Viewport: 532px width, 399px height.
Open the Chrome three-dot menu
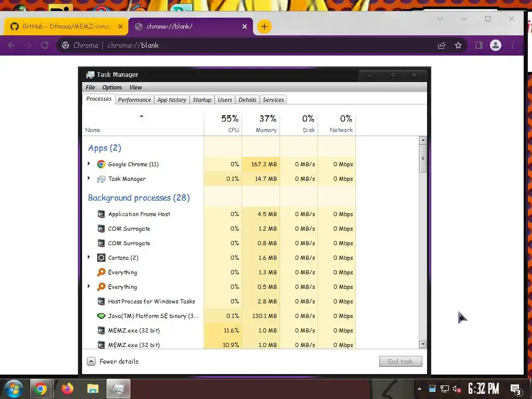(513, 45)
